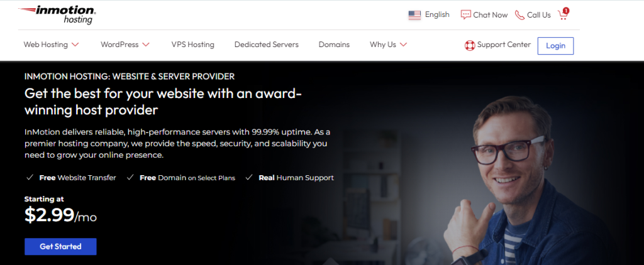Click the checkmark beside Free Domain

pos(130,178)
